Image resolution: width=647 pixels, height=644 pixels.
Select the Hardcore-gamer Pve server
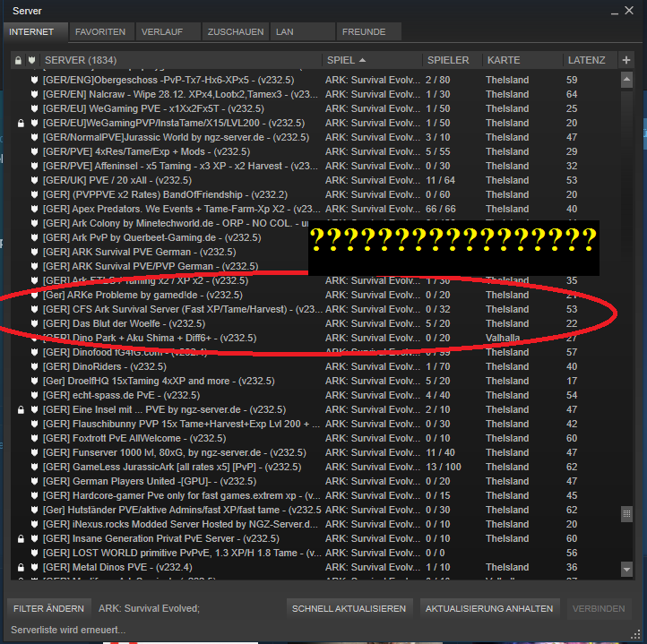click(315, 496)
